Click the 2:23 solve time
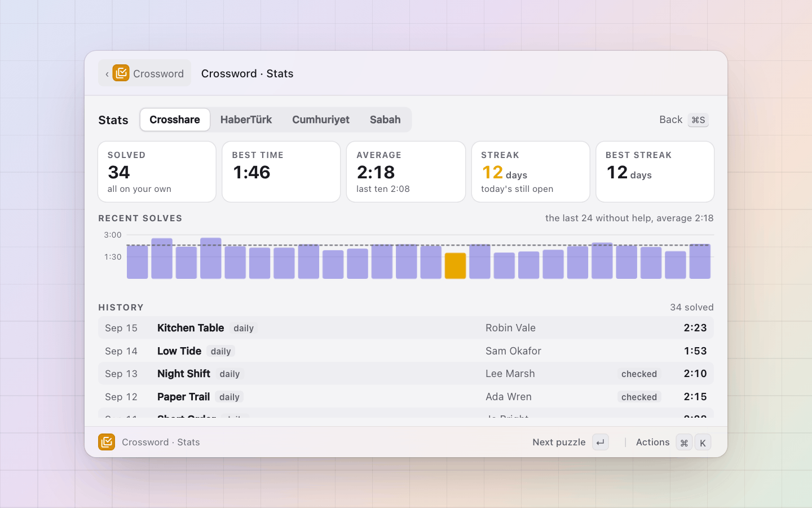Viewport: 812px width, 508px height. 695,328
